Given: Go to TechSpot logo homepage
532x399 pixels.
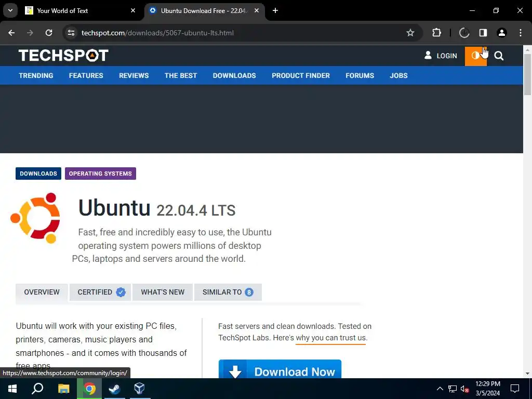Looking at the screenshot, I should coord(63,55).
